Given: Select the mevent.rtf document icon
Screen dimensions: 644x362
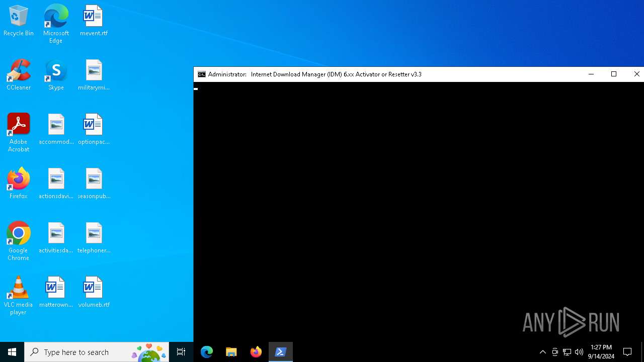Looking at the screenshot, I should coord(94,21).
